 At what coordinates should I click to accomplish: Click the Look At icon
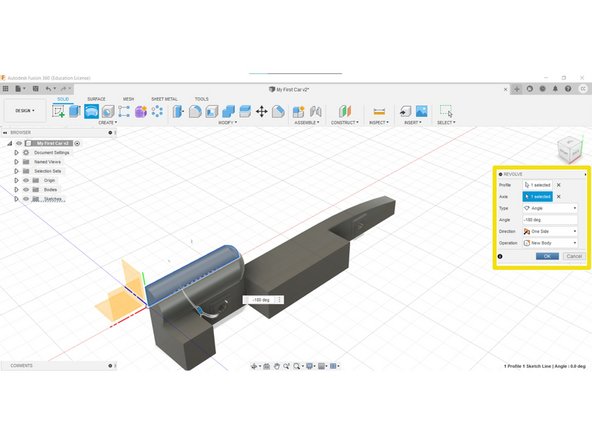click(x=267, y=366)
